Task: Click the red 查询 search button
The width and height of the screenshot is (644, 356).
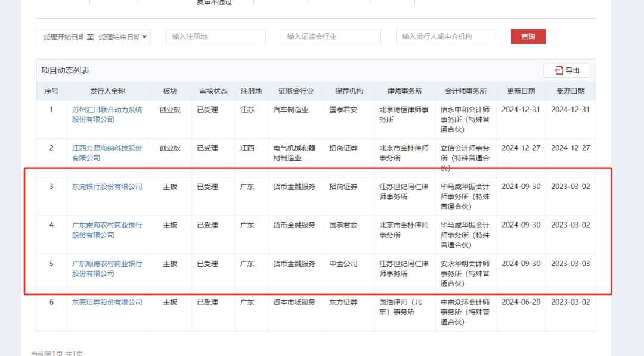Action: [x=528, y=36]
